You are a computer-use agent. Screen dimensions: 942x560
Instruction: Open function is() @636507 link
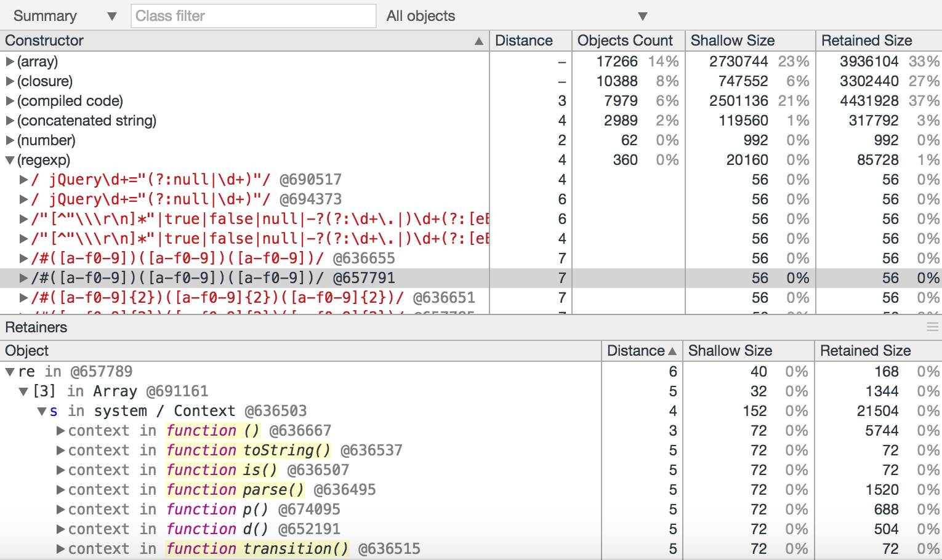222,470
